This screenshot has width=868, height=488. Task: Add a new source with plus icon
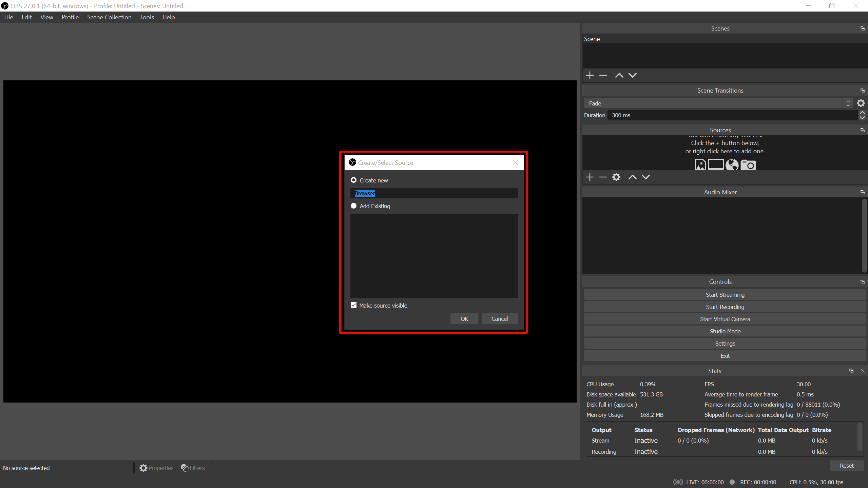590,177
